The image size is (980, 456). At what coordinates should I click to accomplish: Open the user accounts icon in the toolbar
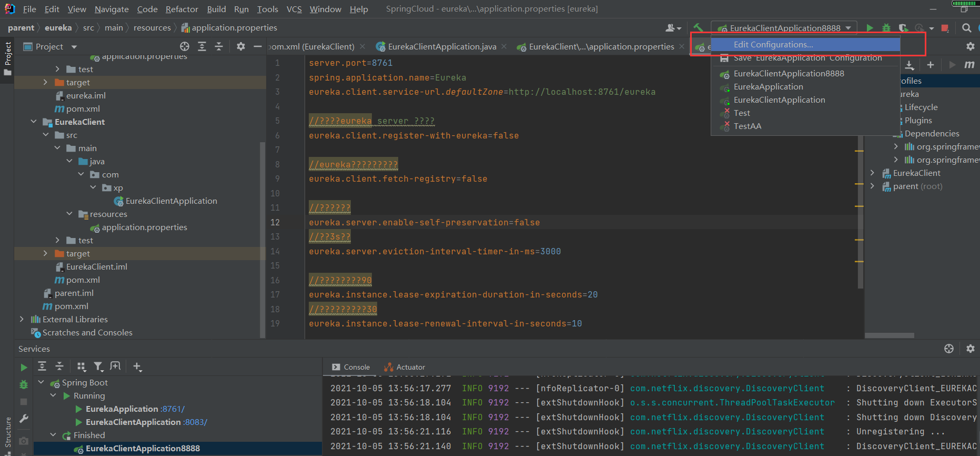pyautogui.click(x=673, y=28)
